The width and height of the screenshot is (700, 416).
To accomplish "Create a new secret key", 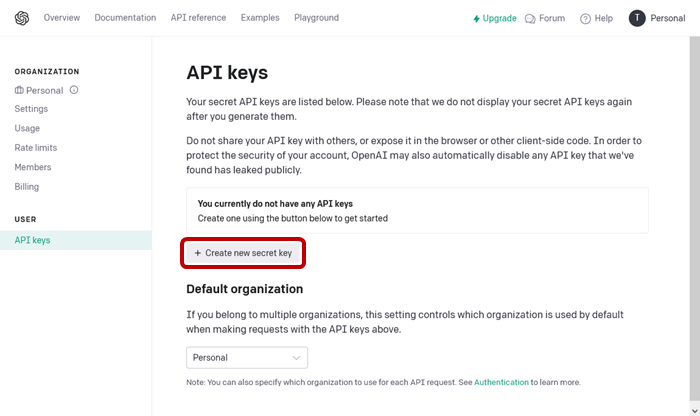I will 244,254.
